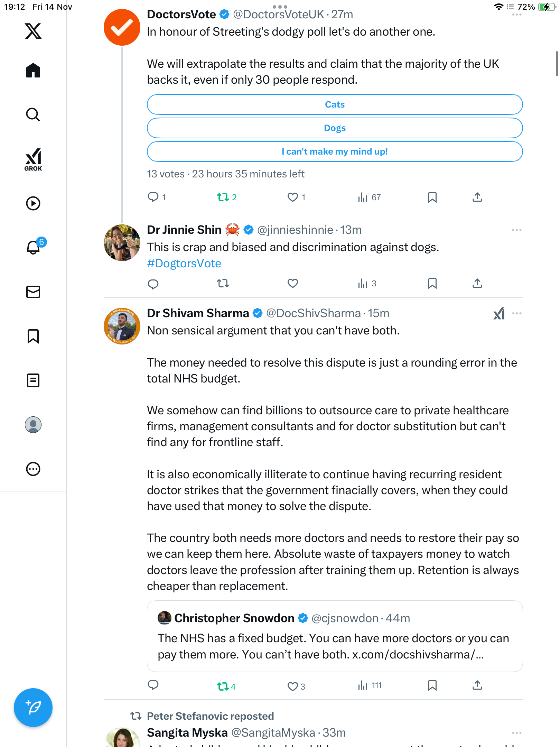560x747 pixels.
Task: Expand the More menu in sidebar
Action: pos(33,469)
